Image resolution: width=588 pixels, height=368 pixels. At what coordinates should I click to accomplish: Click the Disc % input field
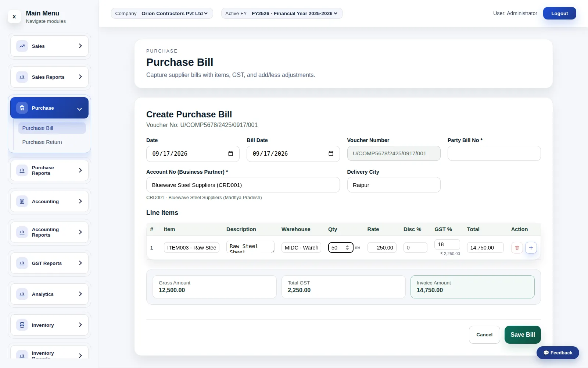click(415, 248)
